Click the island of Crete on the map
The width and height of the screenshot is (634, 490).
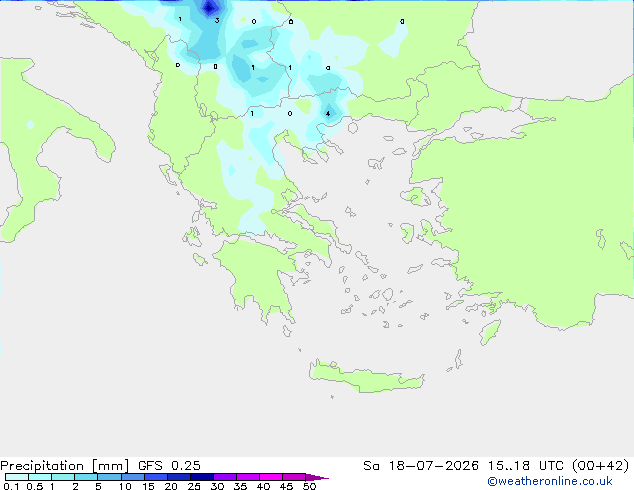tap(366, 377)
